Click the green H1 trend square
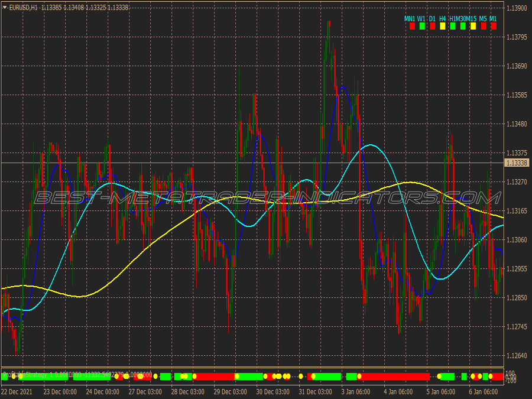Image resolution: width=532 pixels, height=399 pixels. (453, 26)
